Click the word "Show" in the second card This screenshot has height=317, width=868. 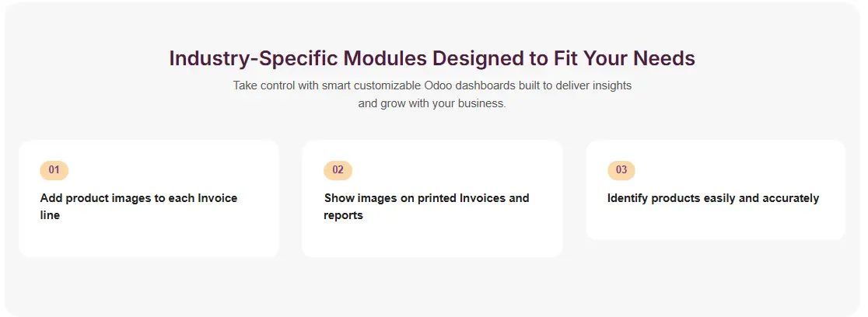coord(338,198)
